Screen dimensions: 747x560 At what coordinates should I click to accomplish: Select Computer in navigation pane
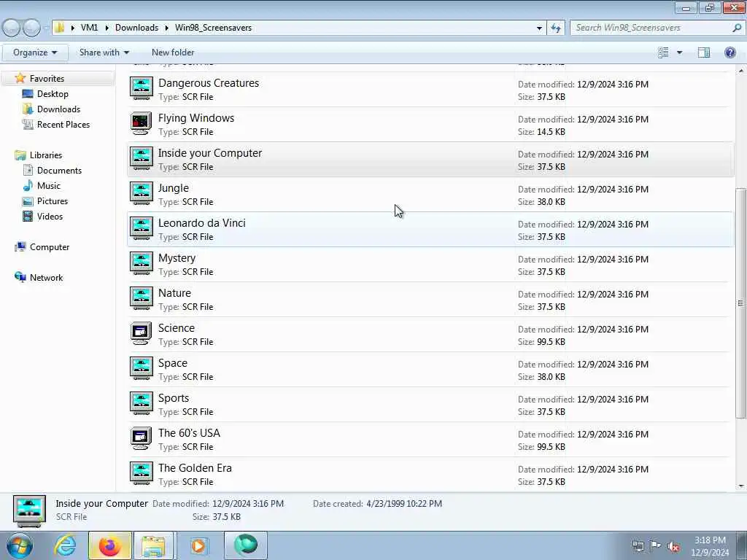[50, 247]
